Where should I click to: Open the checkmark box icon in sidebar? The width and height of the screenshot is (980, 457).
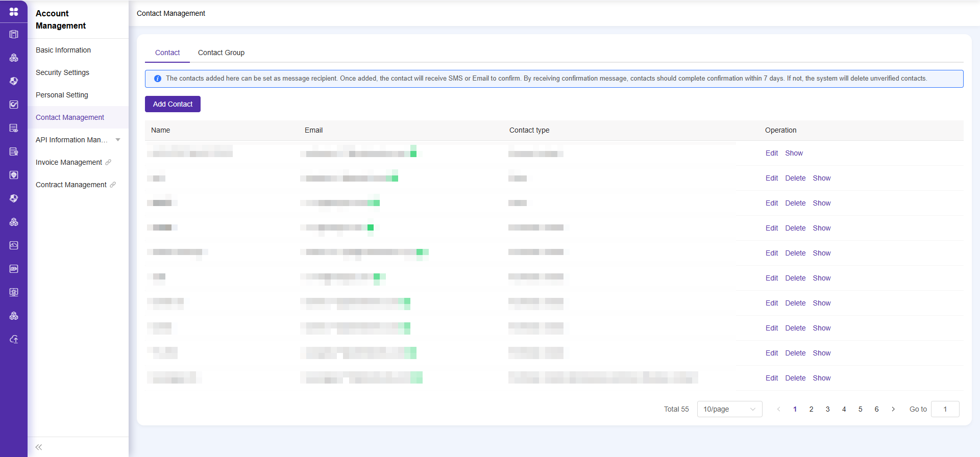coord(14,105)
